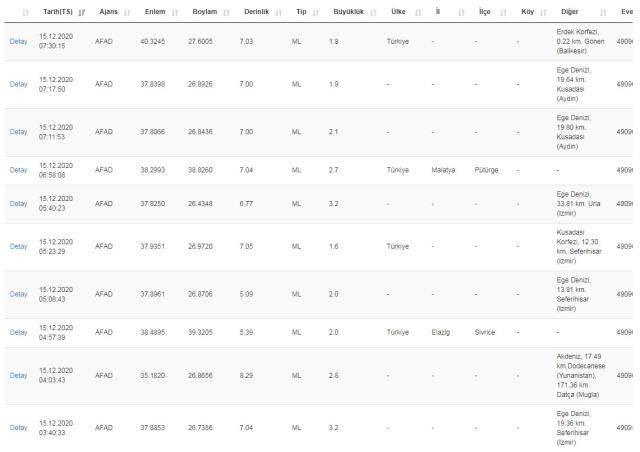The height and width of the screenshot is (452, 640).
Task: Click the Derinlik column header text
Action: pyautogui.click(x=256, y=12)
